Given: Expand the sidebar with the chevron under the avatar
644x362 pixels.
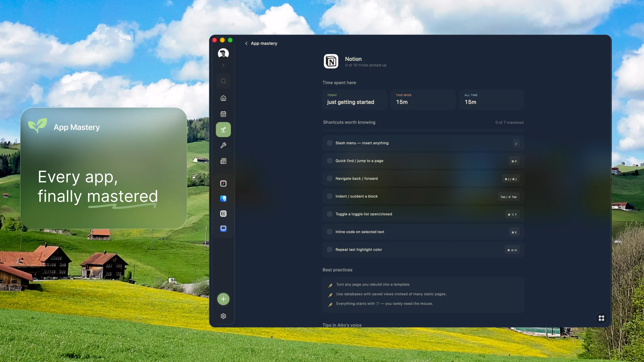Looking at the screenshot, I should (x=223, y=65).
